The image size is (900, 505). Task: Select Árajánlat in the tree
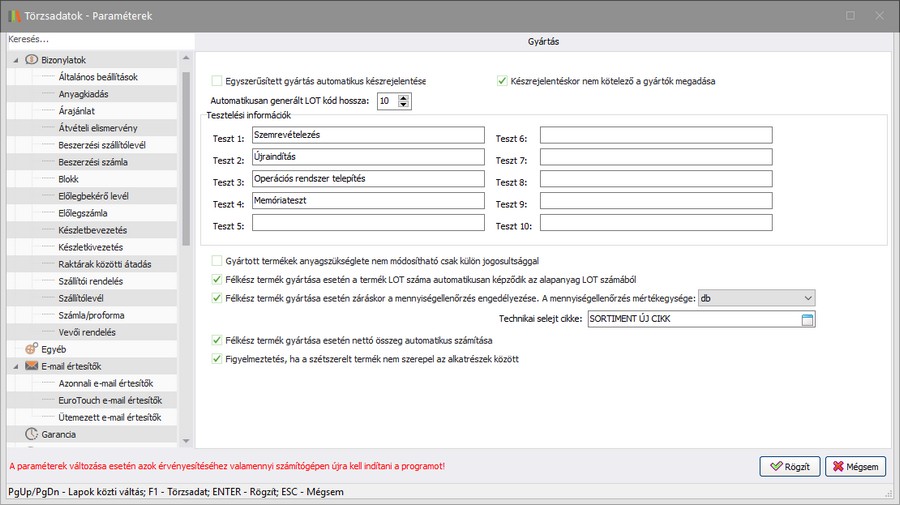tap(76, 110)
